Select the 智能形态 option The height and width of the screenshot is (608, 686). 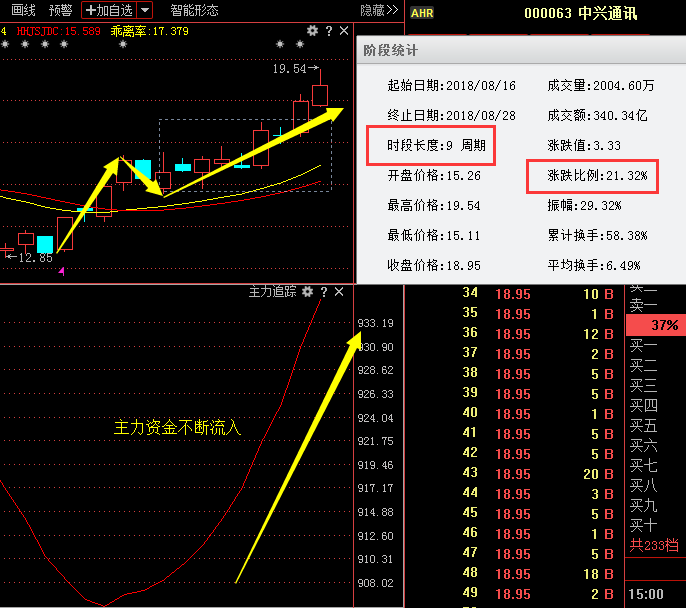coord(194,10)
